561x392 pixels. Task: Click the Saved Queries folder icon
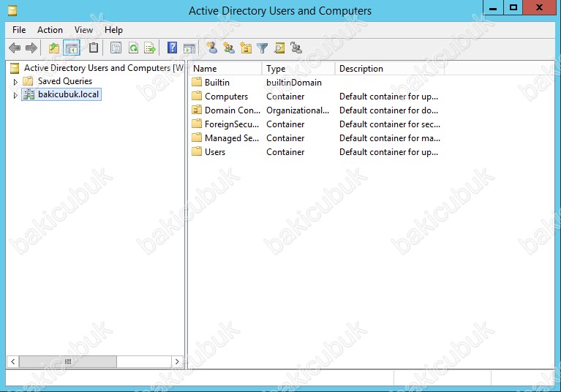[x=28, y=81]
